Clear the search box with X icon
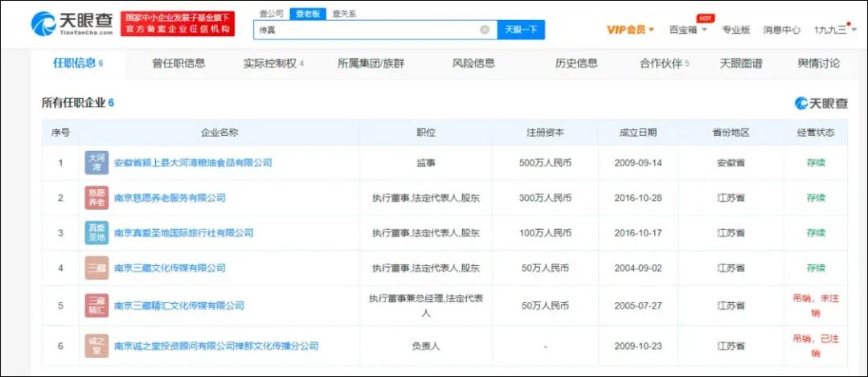This screenshot has width=868, height=377. (x=485, y=30)
